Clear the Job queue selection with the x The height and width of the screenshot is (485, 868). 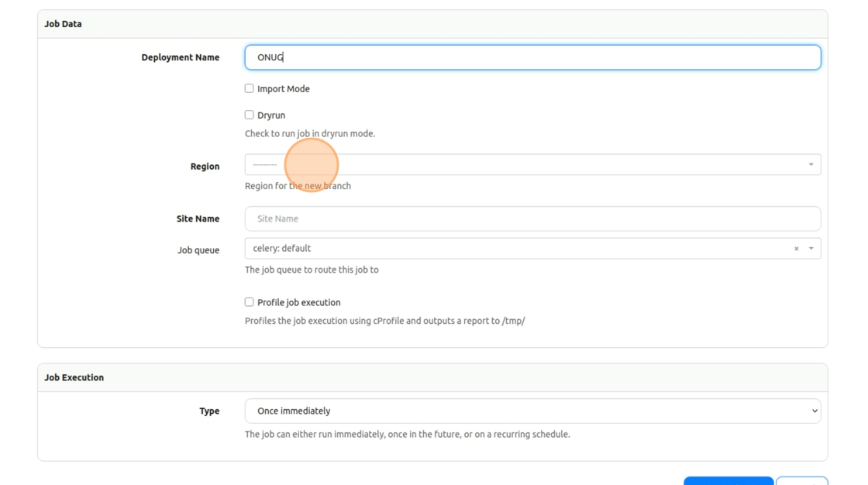[x=796, y=249]
